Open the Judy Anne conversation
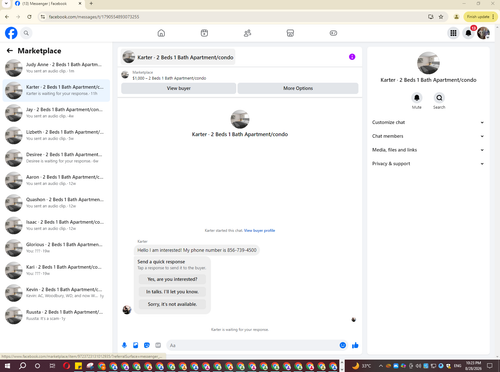Viewport: 500px width, 372px height. pos(56,68)
